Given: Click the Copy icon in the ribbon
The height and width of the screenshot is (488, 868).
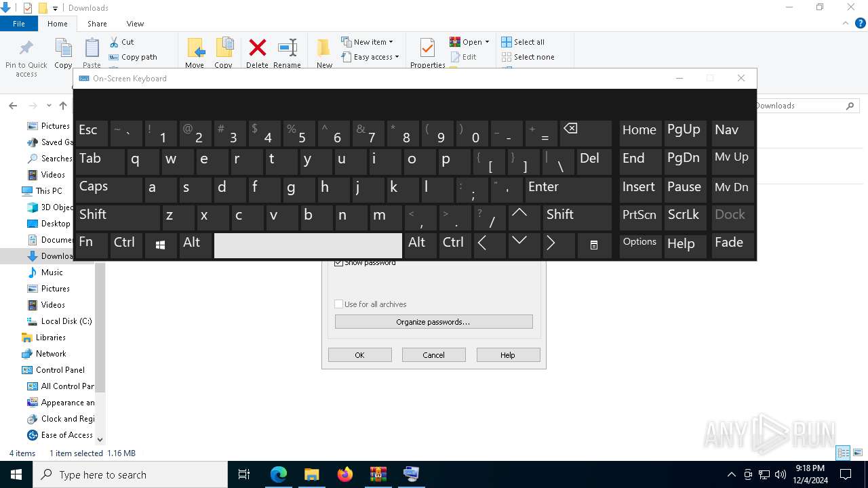Looking at the screenshot, I should pyautogui.click(x=63, y=48).
